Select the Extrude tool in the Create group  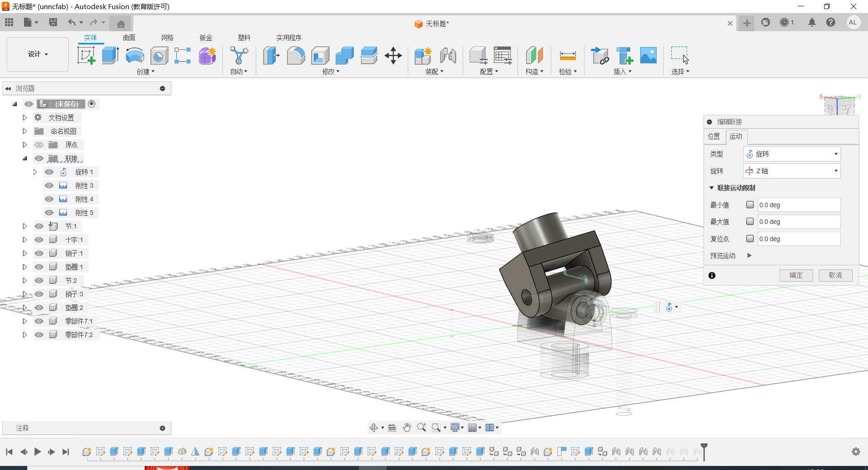(110, 56)
